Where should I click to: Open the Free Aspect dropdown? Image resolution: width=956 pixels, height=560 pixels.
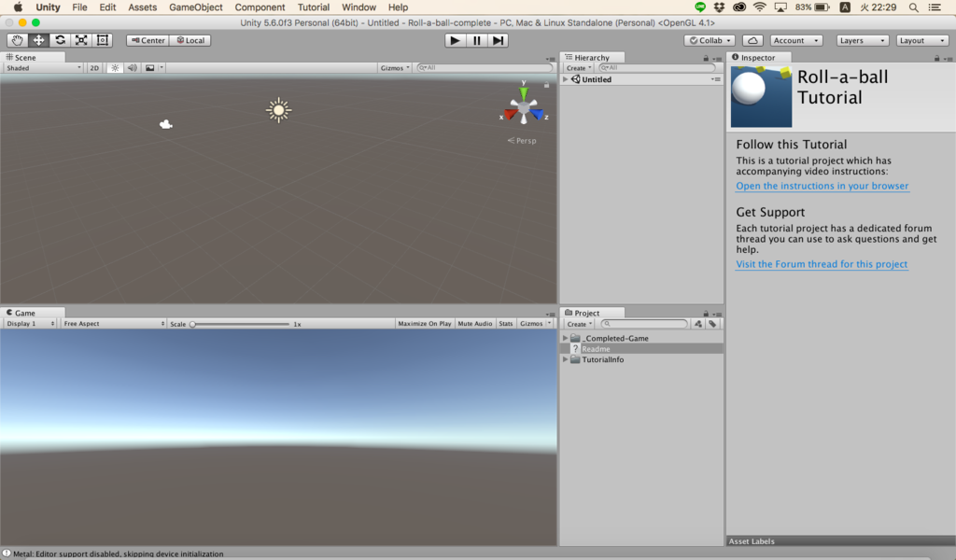pos(113,324)
